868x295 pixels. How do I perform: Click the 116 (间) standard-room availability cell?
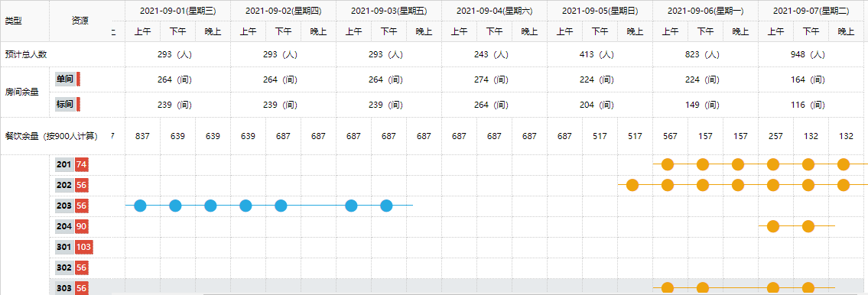(x=811, y=105)
